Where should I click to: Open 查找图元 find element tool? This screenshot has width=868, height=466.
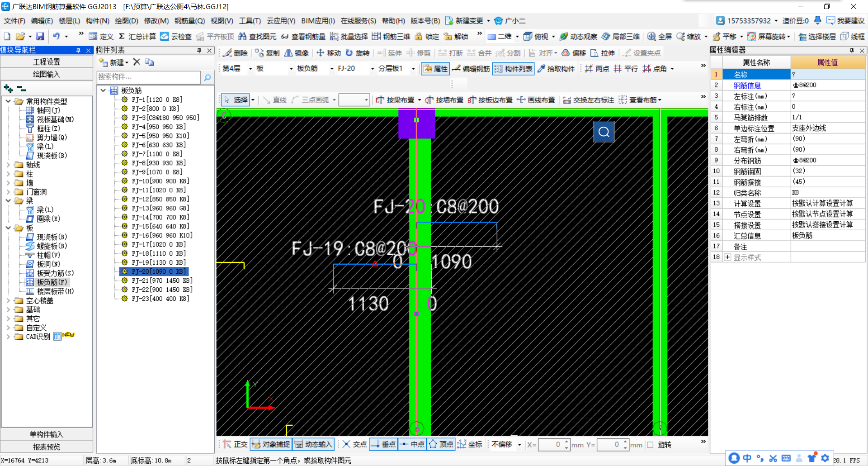pos(257,36)
